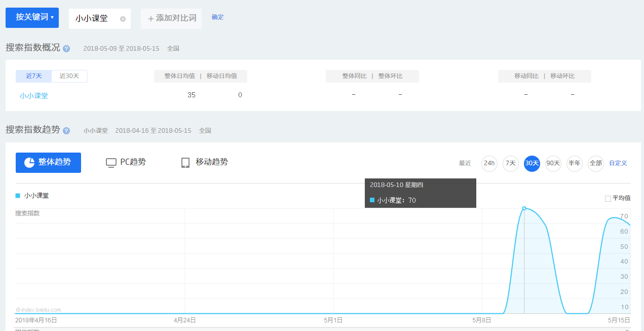Click the 自定义 custom range link

coord(618,163)
